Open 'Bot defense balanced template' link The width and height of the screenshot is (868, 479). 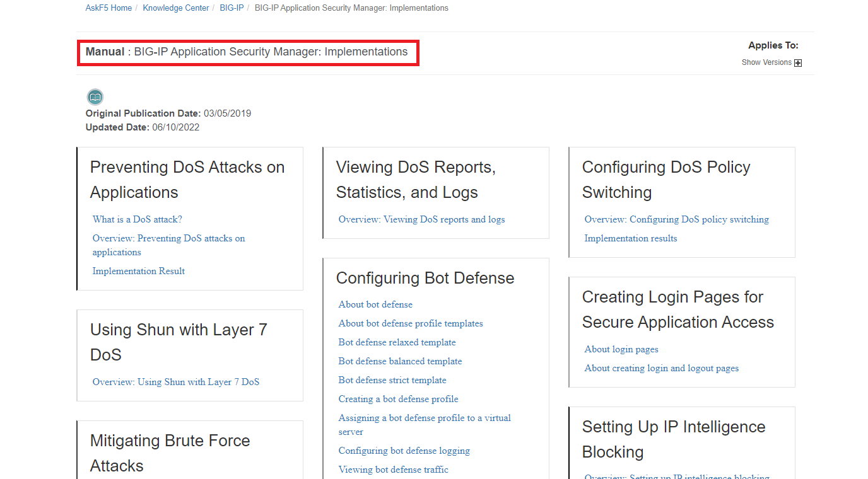point(400,361)
